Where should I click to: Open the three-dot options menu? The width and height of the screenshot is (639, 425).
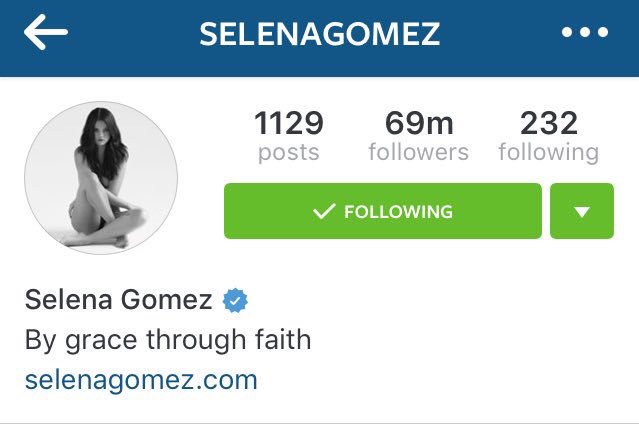click(585, 32)
